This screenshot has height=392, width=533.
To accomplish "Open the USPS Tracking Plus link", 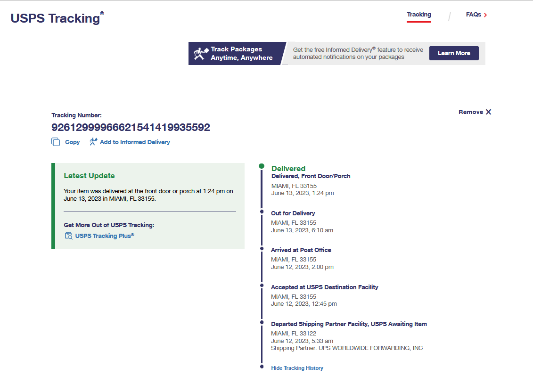I will pyautogui.click(x=105, y=236).
